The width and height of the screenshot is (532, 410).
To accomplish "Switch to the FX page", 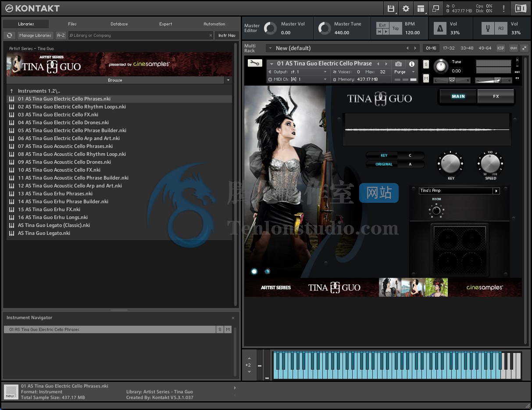I will click(x=496, y=97).
